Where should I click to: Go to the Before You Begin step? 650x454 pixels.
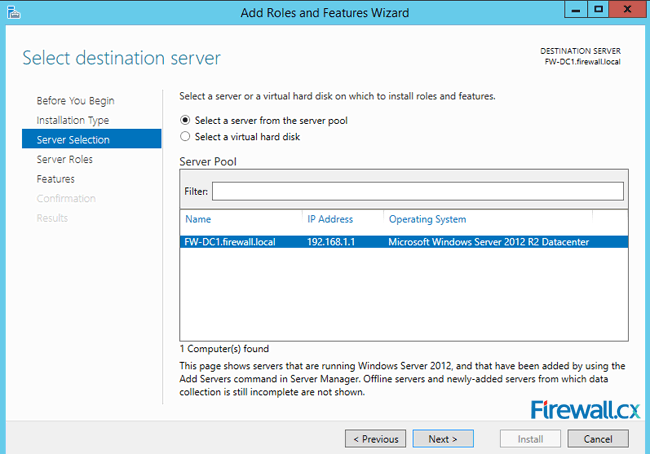(x=75, y=101)
